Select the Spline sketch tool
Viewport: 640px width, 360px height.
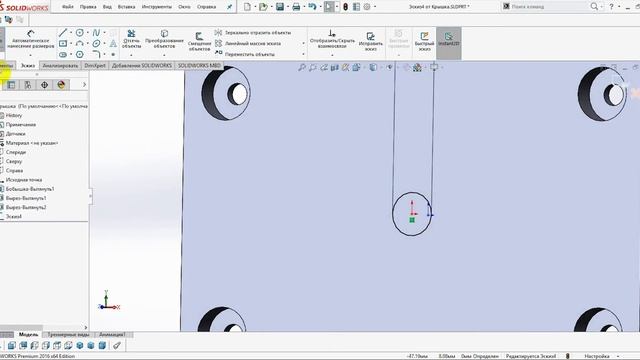[x=96, y=33]
